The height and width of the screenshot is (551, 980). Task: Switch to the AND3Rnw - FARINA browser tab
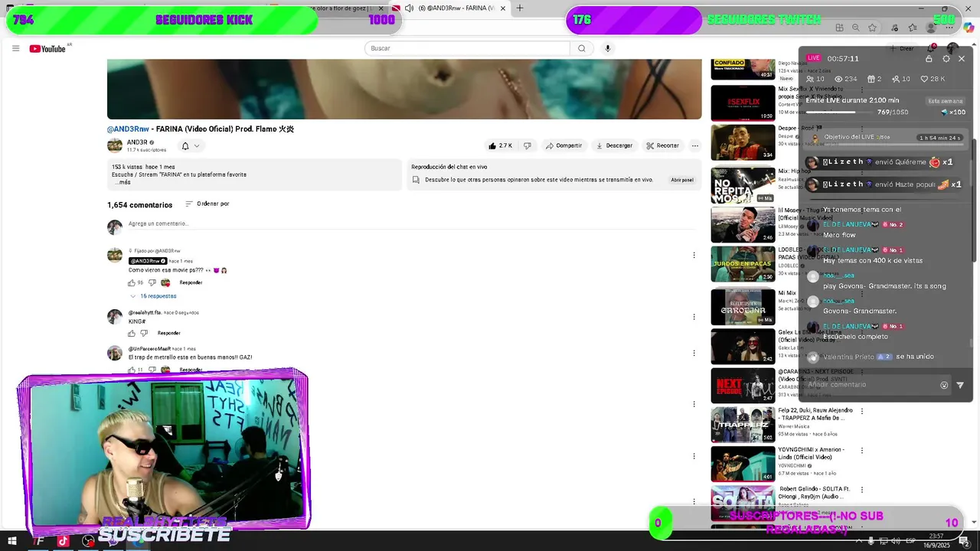pyautogui.click(x=456, y=8)
